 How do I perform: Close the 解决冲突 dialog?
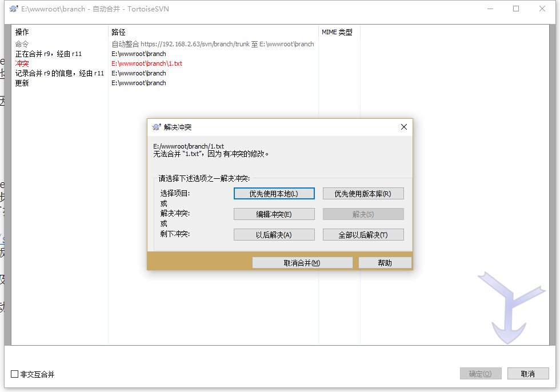pyautogui.click(x=403, y=127)
